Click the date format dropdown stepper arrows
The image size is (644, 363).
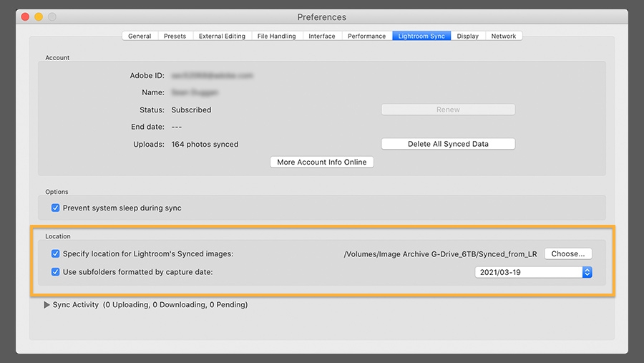[587, 272]
